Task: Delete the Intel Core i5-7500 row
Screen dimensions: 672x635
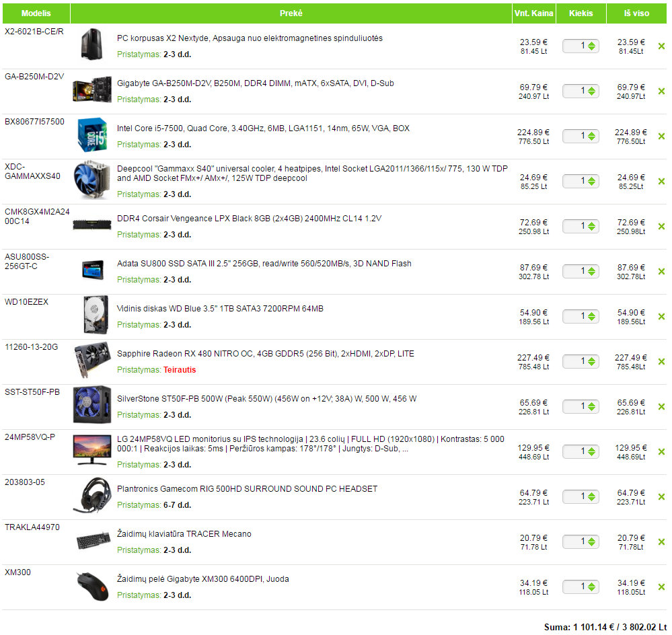Action: (661, 137)
